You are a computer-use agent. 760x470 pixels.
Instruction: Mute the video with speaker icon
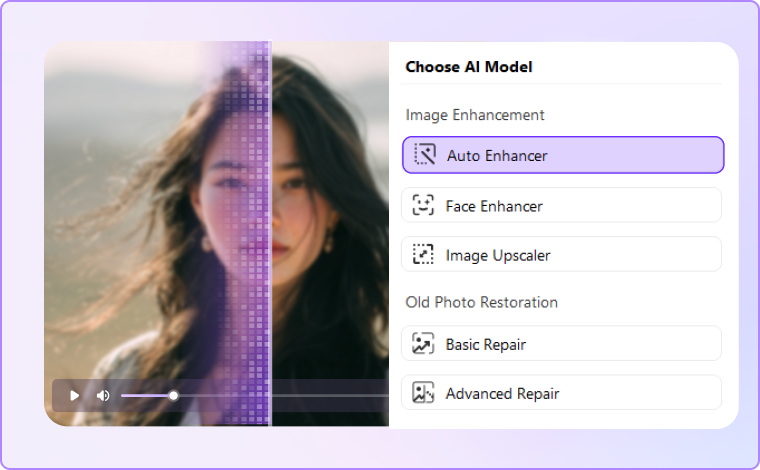click(103, 396)
